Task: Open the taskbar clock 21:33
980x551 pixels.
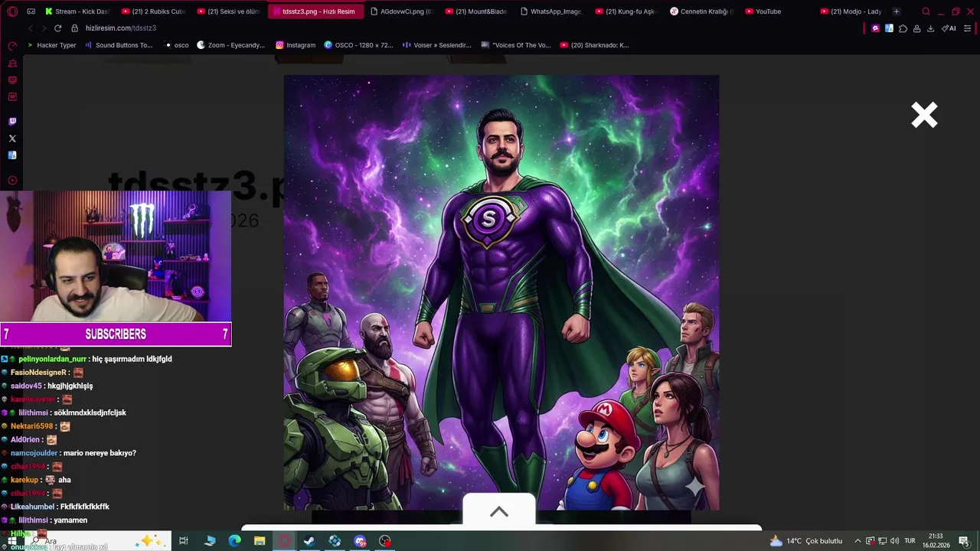Action: click(x=936, y=540)
